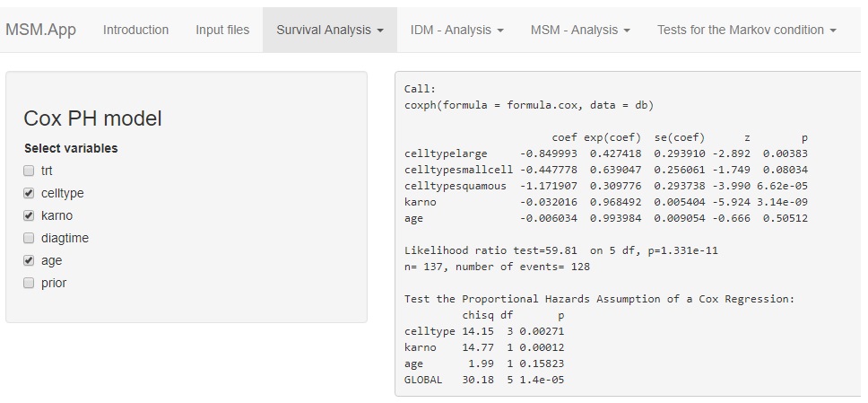Viewport: 868px width, 403px height.
Task: Enable the trt variable checkbox
Action: click(29, 171)
